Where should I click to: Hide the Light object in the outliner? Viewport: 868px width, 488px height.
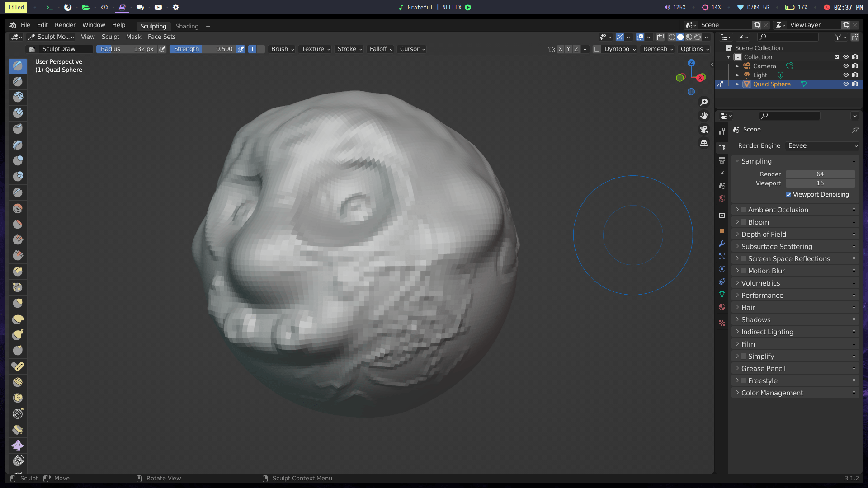click(846, 75)
